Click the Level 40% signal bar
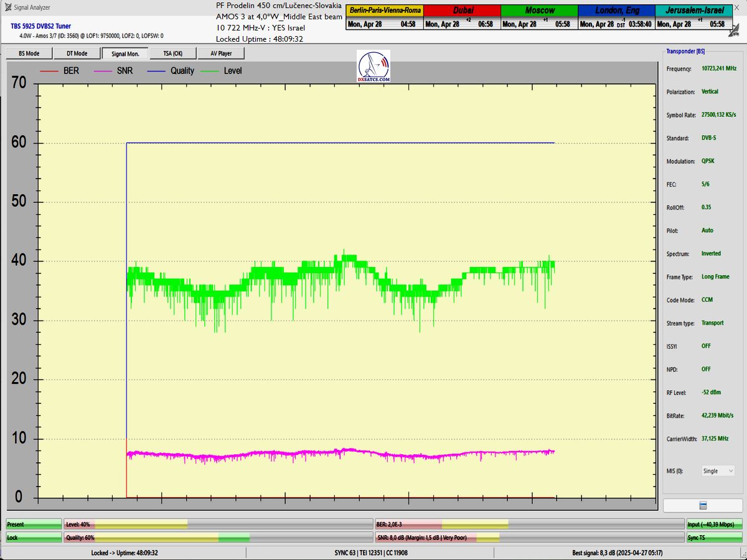747x560 pixels. (x=218, y=525)
